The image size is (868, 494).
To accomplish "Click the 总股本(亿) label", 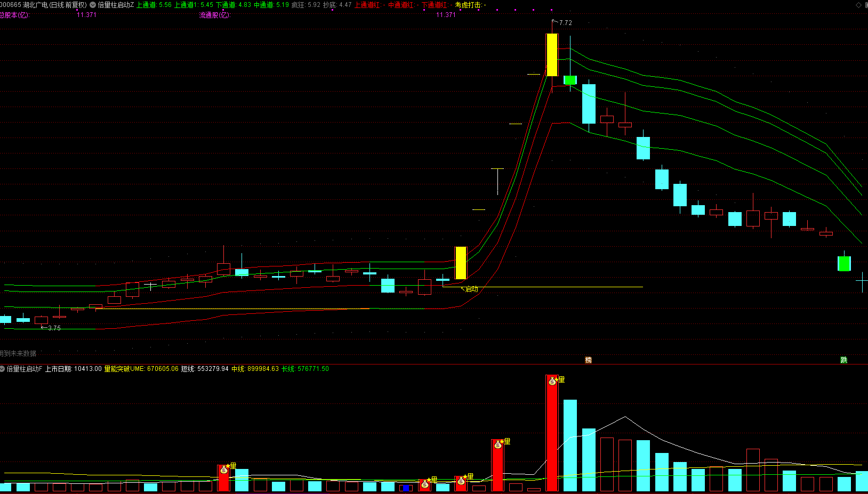I will (x=14, y=15).
